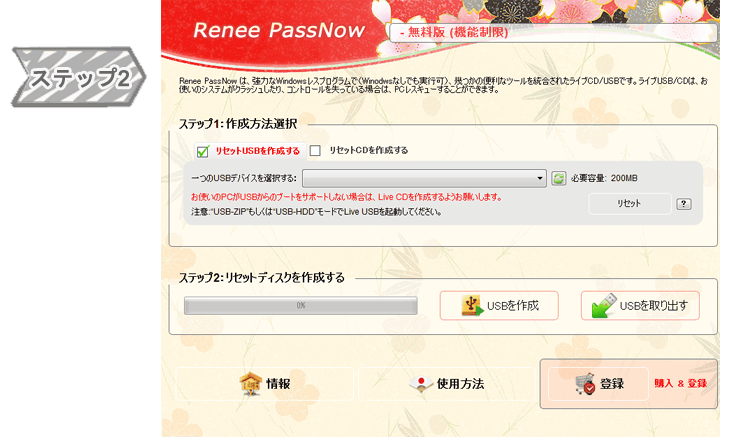Image resolution: width=730 pixels, height=437 pixels.
Task: Click the Renee PassNow title logo
Action: click(279, 30)
